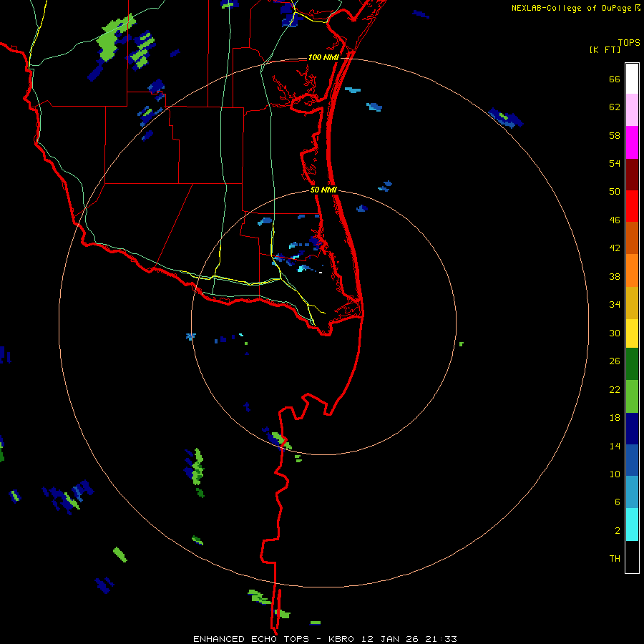
Task: Click the '14' legend value
Action: (x=615, y=447)
